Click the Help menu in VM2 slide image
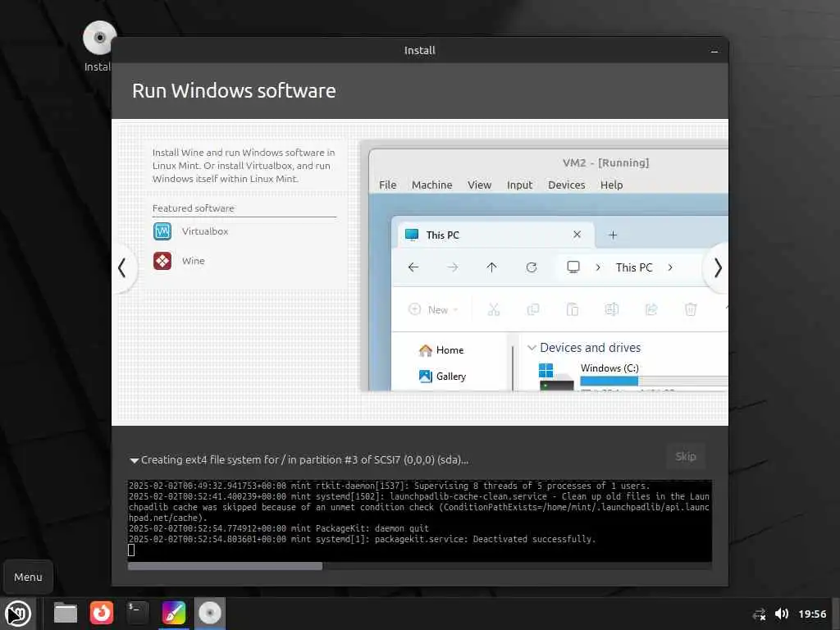The height and width of the screenshot is (630, 840). click(x=611, y=185)
